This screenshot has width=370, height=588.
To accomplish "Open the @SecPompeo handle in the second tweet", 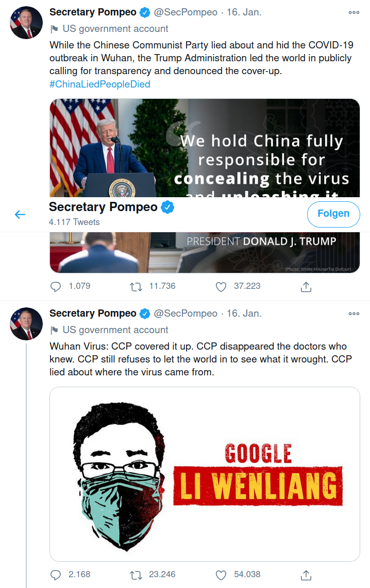I will tap(186, 313).
